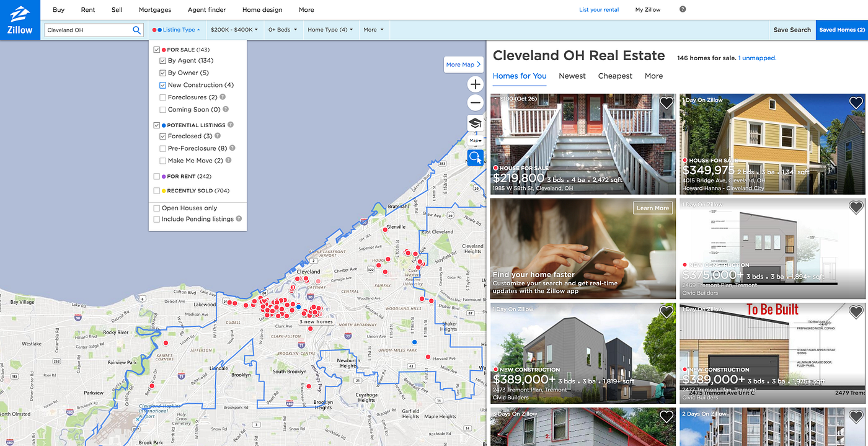This screenshot has width=868, height=446.
Task: Check the Recently Sold option
Action: click(x=157, y=191)
